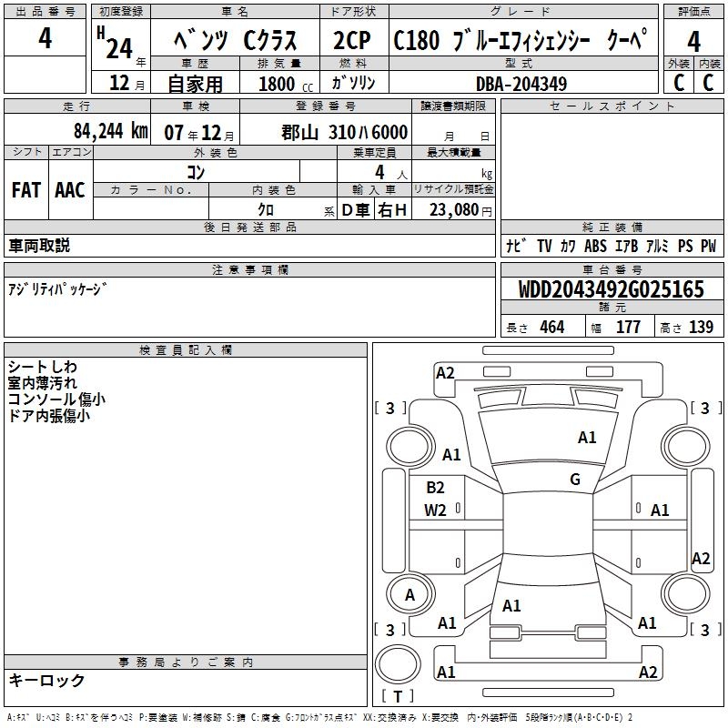
Task: Click grade C180 ブルーエフィシェンシー クーペ
Action: pyautogui.click(x=520, y=39)
